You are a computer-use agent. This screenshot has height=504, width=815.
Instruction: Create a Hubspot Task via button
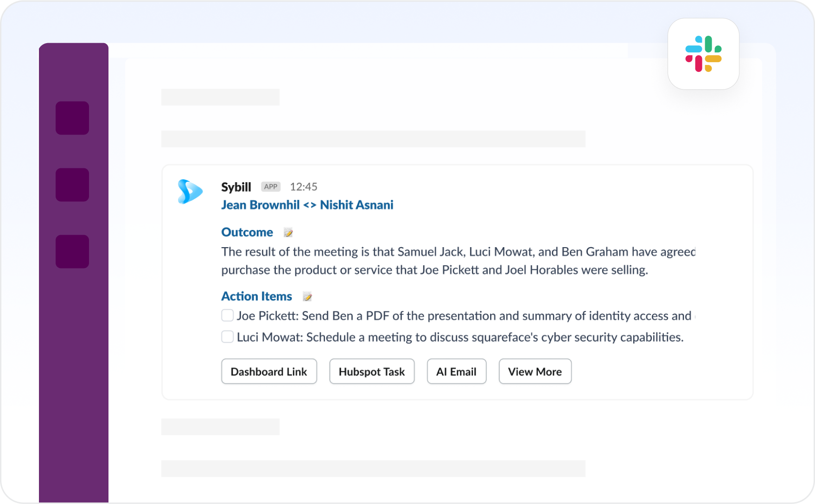[x=372, y=371]
